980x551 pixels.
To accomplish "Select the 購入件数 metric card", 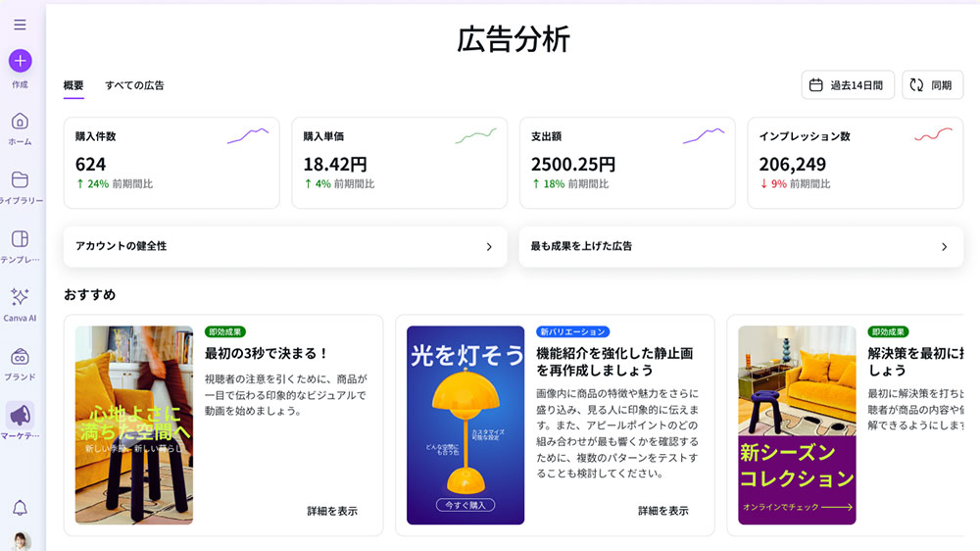I will (x=171, y=163).
